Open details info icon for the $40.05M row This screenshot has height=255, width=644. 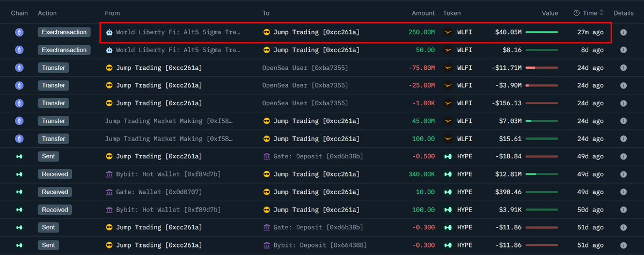[624, 32]
